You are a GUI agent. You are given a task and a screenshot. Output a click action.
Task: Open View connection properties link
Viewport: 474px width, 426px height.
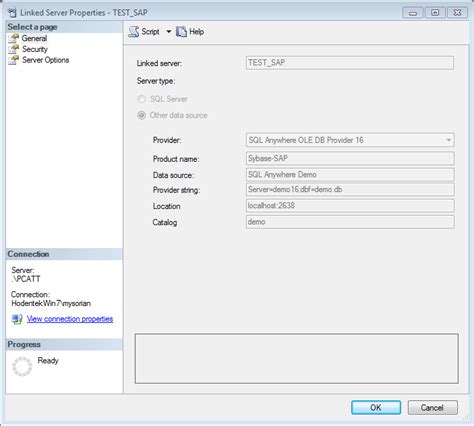point(70,319)
